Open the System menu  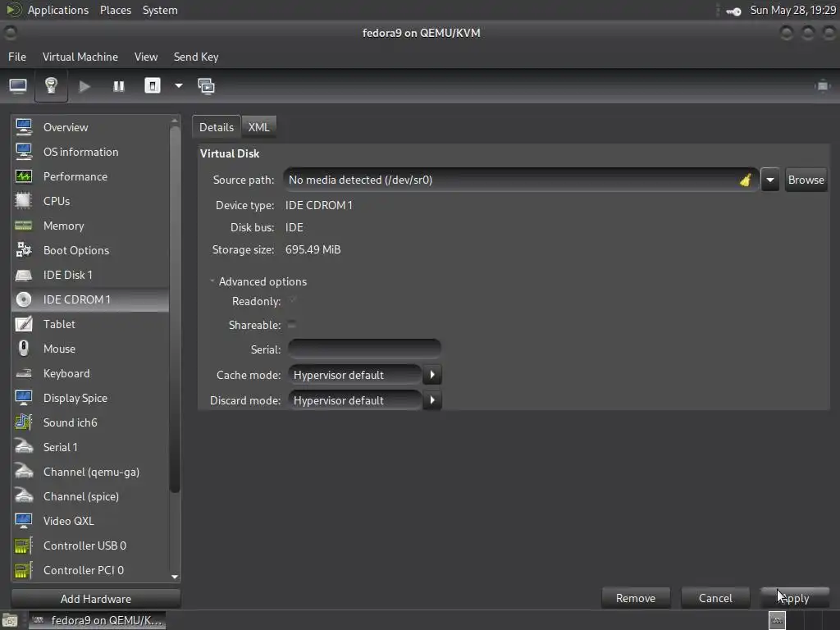pyautogui.click(x=160, y=10)
